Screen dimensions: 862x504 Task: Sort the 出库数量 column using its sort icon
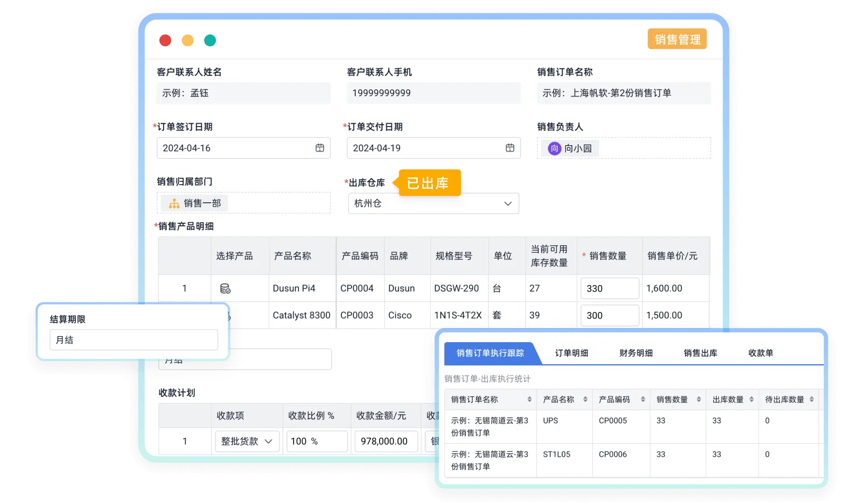pyautogui.click(x=752, y=399)
